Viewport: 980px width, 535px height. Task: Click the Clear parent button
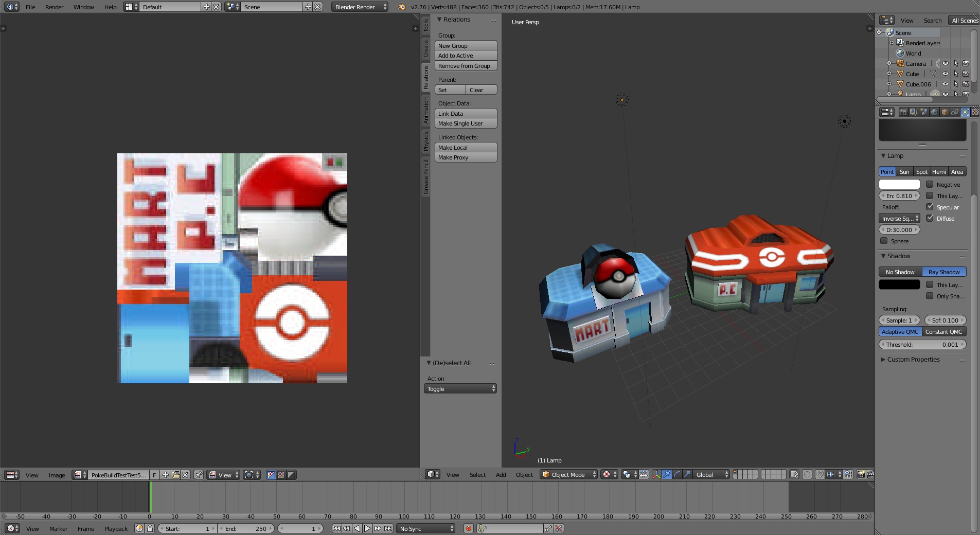point(482,90)
